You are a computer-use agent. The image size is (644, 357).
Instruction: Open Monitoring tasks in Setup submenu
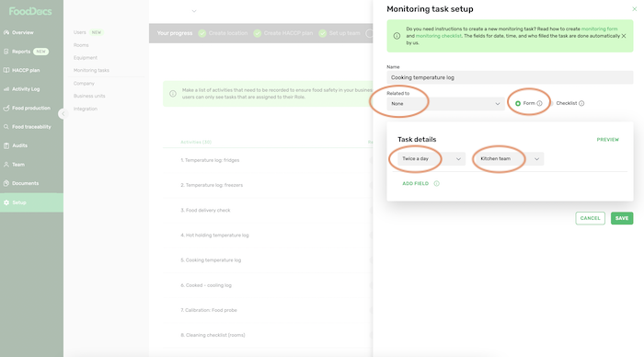coord(91,70)
